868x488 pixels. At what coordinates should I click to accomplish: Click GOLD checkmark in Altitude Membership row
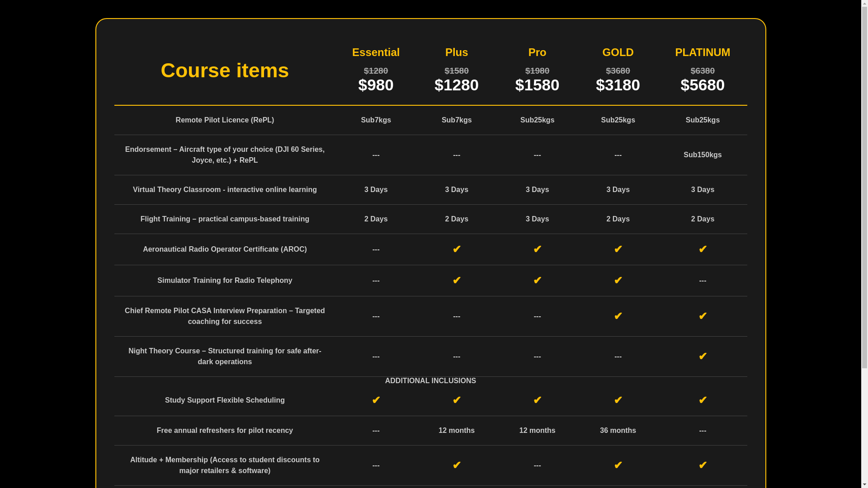click(x=618, y=465)
